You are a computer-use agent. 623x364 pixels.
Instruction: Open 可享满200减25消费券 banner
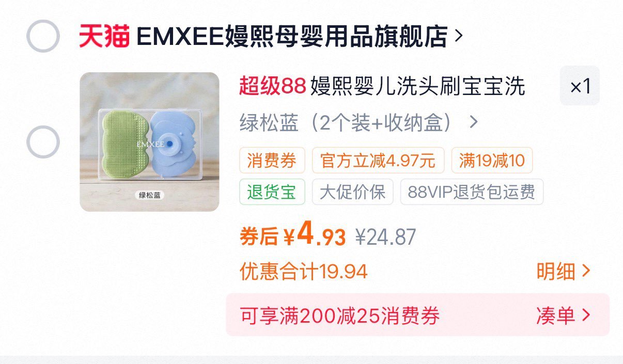pyautogui.click(x=417, y=315)
